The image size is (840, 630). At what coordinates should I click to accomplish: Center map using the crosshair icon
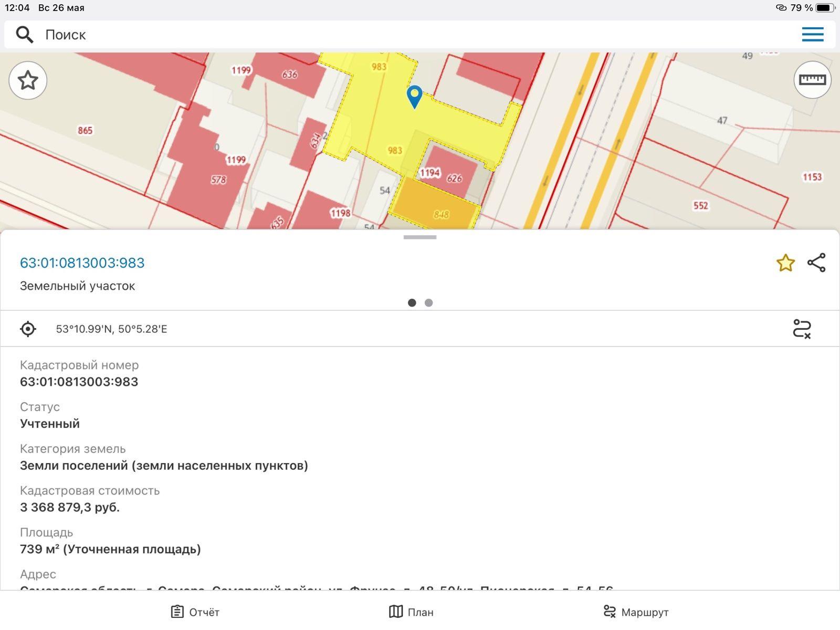pos(28,329)
